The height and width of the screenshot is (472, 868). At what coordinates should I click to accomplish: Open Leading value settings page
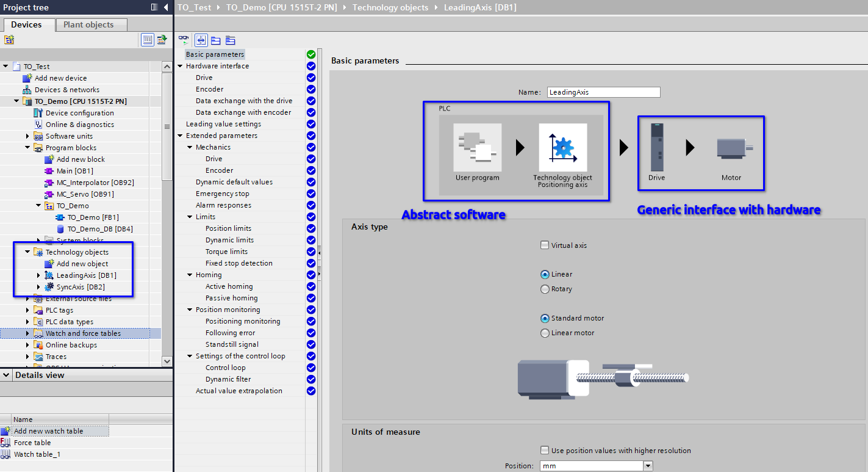tap(223, 124)
